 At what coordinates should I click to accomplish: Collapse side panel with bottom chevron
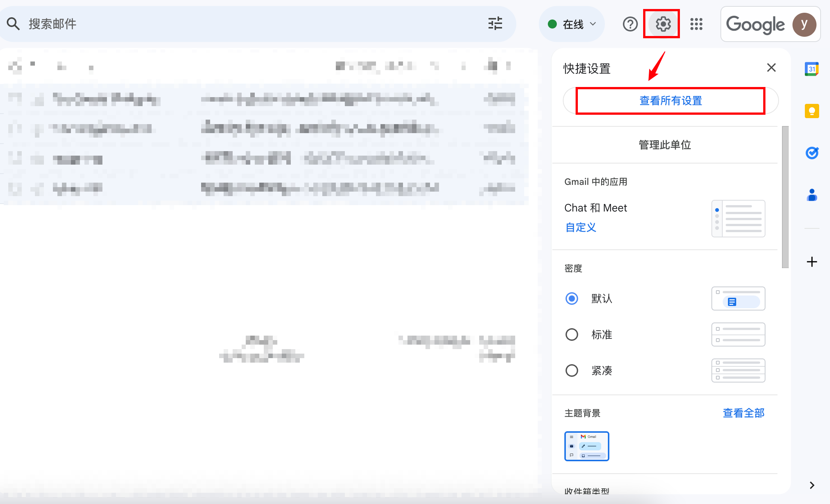tap(812, 485)
